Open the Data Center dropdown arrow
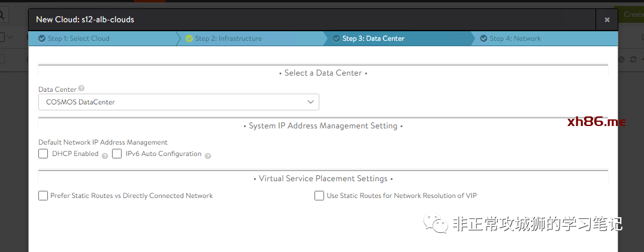Image resolution: width=644 pixels, height=252 pixels. click(x=311, y=102)
